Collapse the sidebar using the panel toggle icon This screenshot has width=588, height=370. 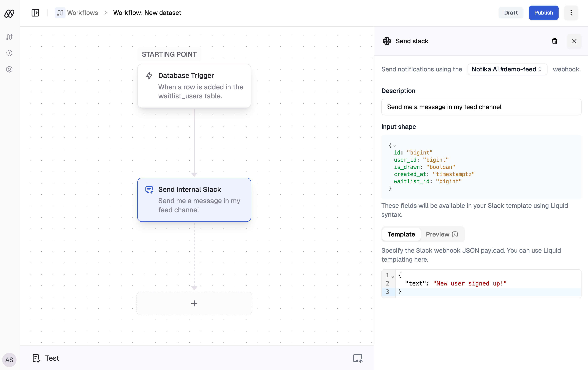coord(35,12)
